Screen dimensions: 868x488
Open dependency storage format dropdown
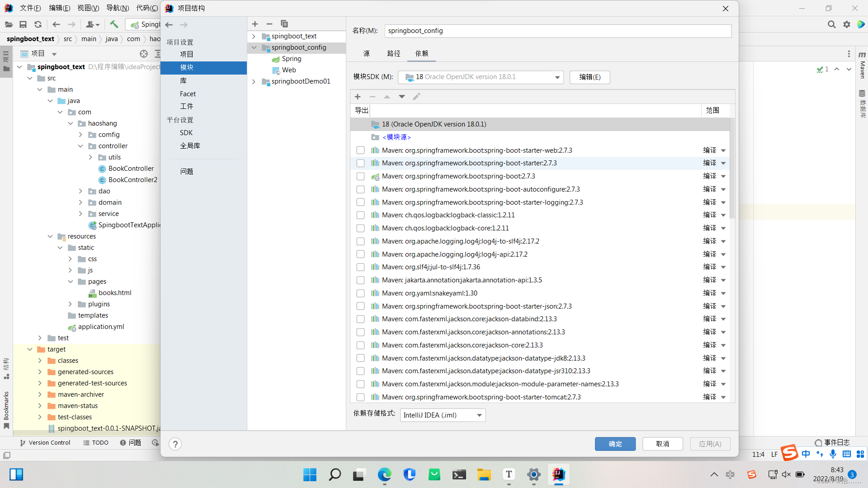click(x=443, y=415)
